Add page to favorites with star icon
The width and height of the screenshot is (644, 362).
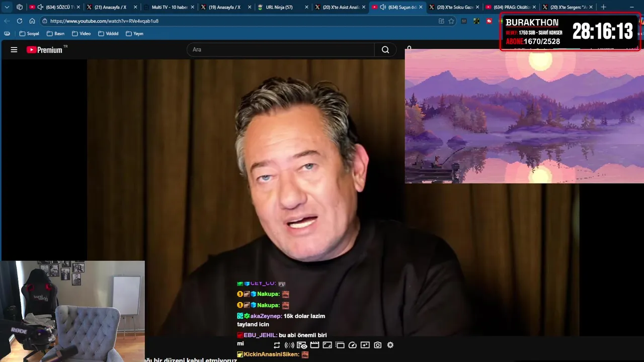(x=451, y=21)
